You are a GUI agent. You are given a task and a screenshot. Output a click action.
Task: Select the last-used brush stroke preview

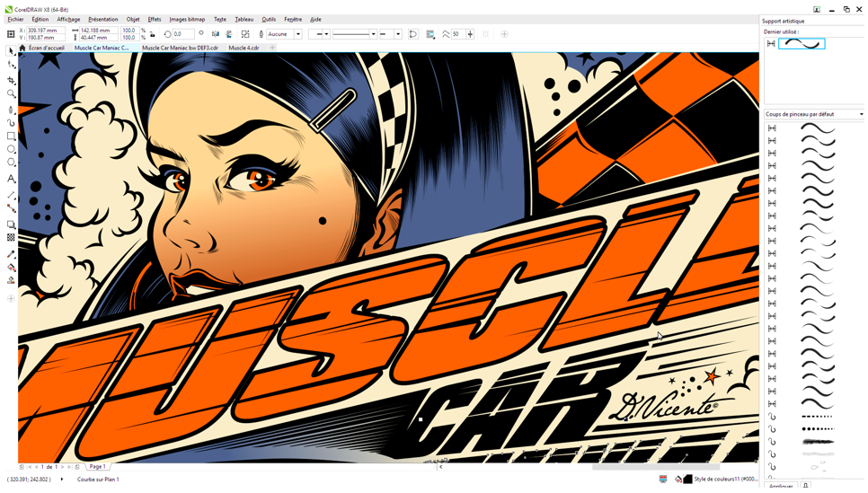(x=802, y=44)
